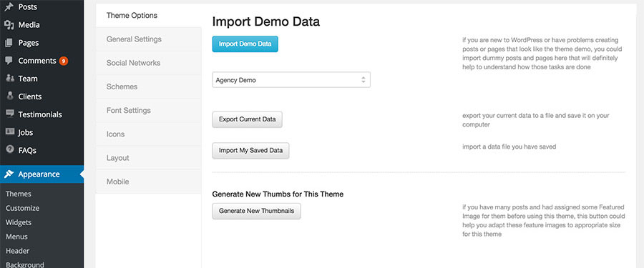Image resolution: width=644 pixels, height=268 pixels.
Task: Click the 'if you have many posts' description
Action: point(544,220)
